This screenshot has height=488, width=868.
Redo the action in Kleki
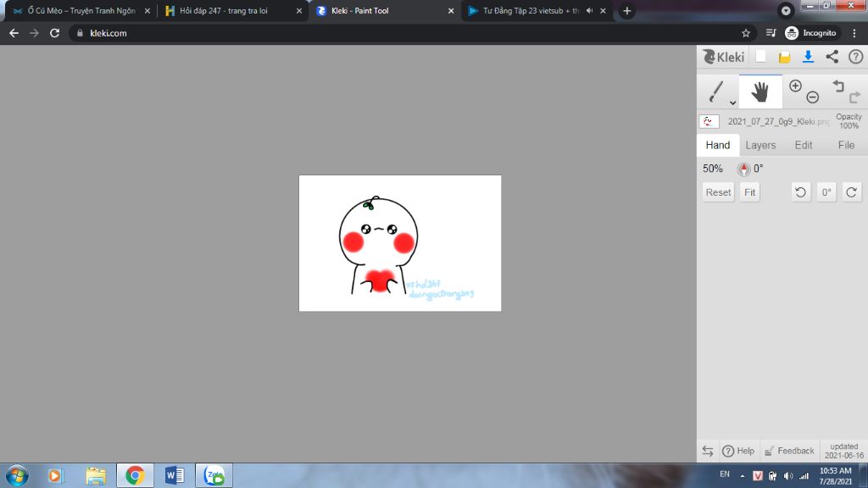pos(854,97)
